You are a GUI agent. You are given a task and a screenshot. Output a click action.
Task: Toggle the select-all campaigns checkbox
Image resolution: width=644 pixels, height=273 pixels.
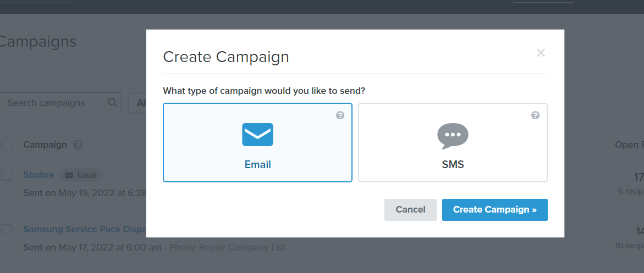7,145
